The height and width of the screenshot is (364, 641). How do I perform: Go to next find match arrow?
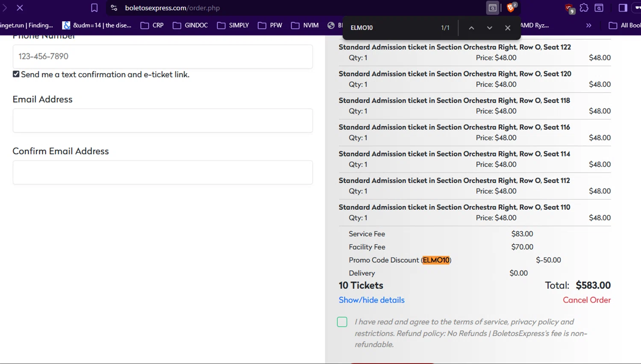tap(489, 28)
